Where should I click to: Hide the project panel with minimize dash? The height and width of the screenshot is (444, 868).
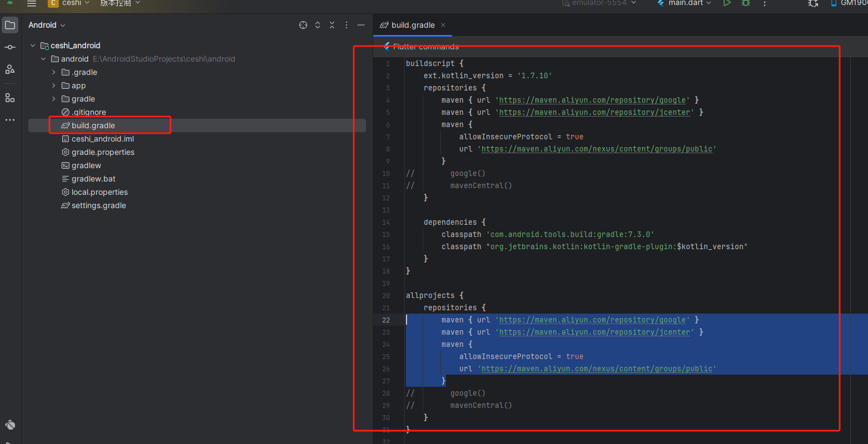click(x=361, y=25)
